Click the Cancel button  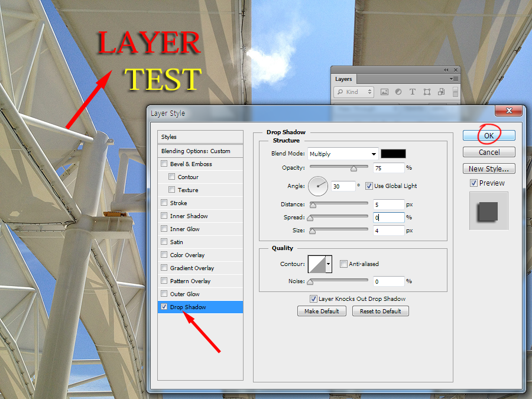click(489, 152)
